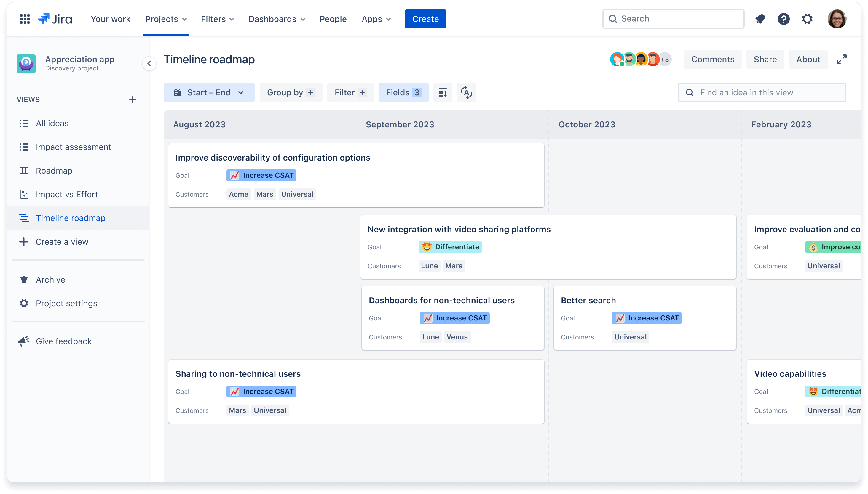
Task: Toggle the Jira apps grid menu
Action: pos(24,18)
